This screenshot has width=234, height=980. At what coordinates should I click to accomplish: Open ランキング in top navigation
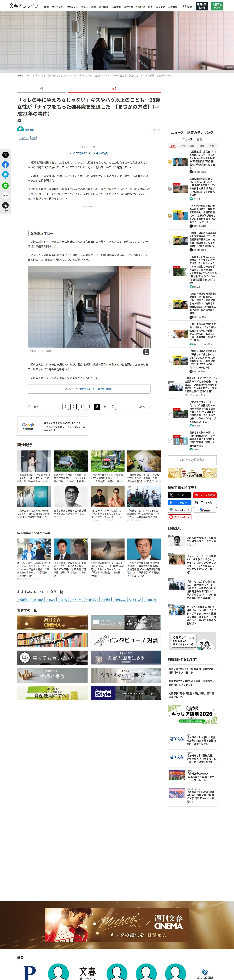pyautogui.click(x=58, y=7)
